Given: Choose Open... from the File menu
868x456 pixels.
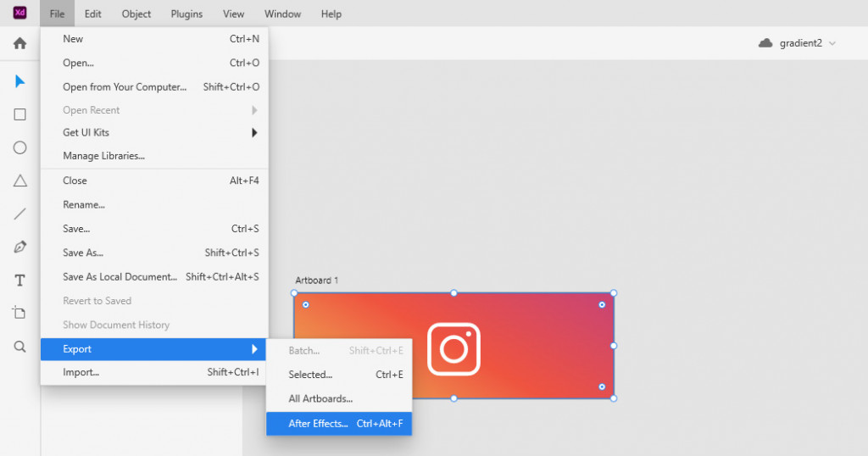Looking at the screenshot, I should point(154,63).
